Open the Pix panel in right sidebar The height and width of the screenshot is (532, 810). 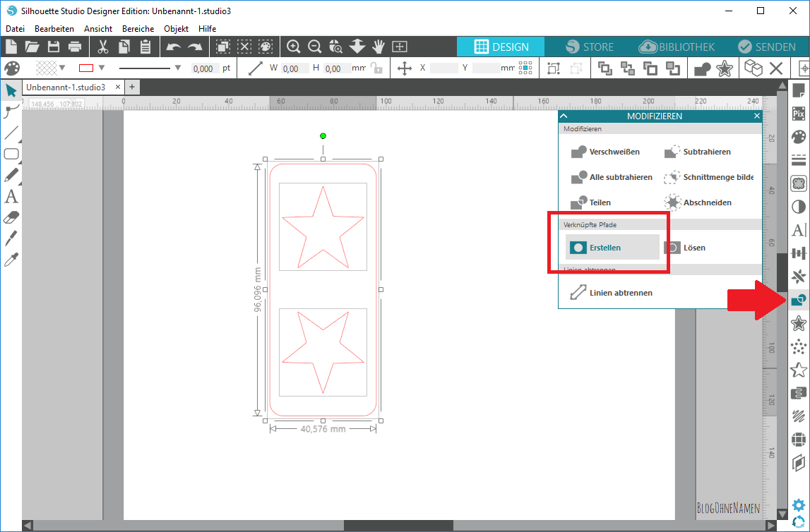click(799, 114)
